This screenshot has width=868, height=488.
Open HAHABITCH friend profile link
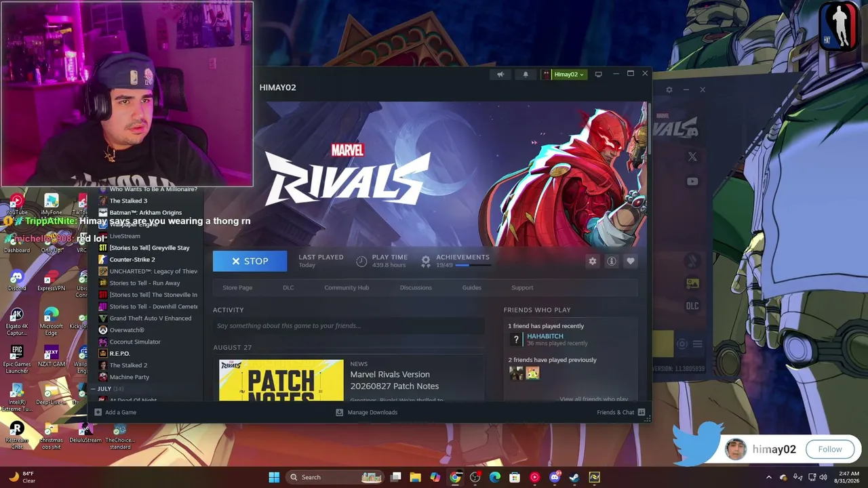(545, 336)
